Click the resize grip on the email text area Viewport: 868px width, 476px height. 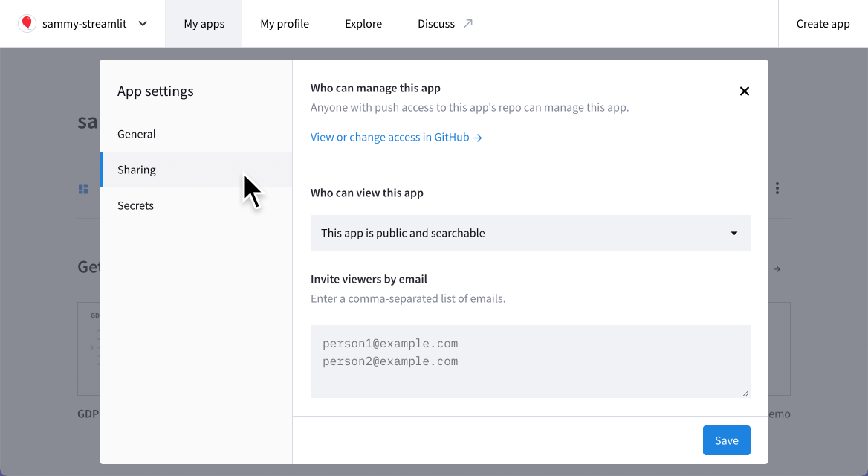[745, 393]
